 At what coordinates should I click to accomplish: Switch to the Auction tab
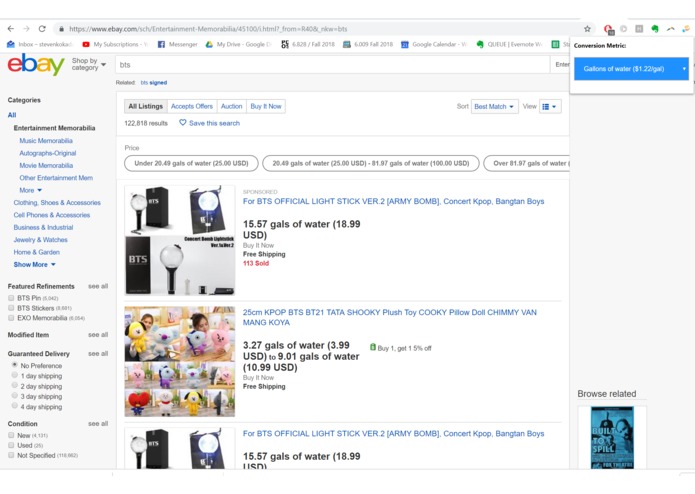tap(232, 106)
